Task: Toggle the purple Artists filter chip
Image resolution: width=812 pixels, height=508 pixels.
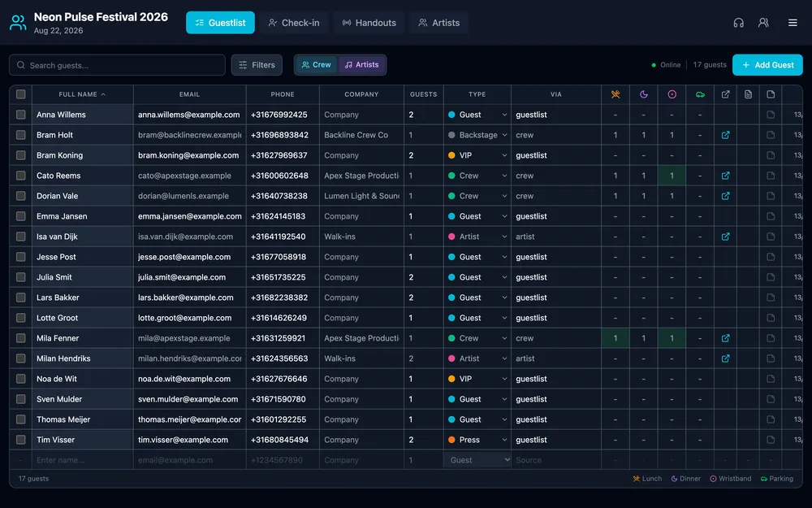Action: coord(362,65)
